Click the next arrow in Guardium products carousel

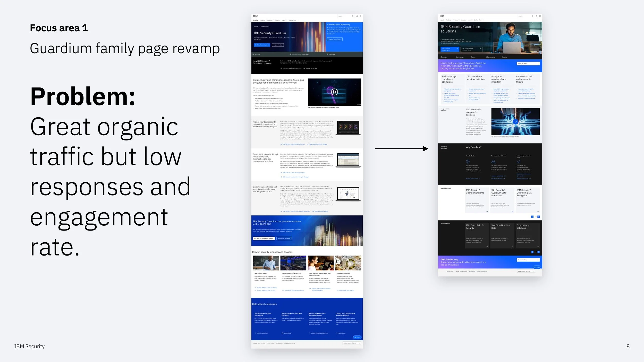pos(538,217)
